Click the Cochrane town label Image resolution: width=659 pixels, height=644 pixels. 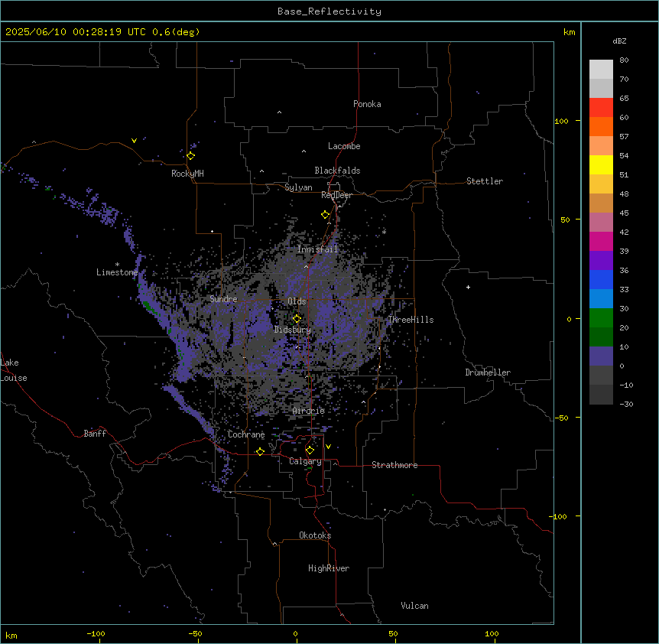(x=246, y=434)
